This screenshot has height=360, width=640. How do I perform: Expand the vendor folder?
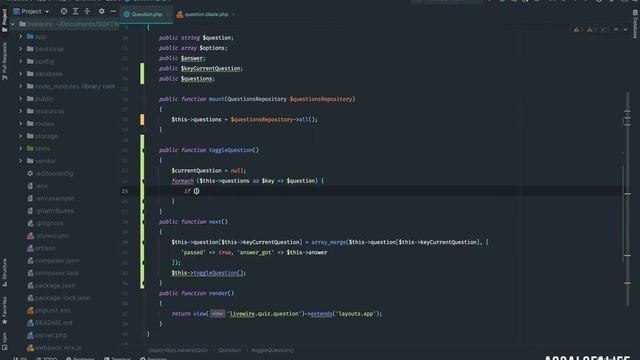(21, 161)
